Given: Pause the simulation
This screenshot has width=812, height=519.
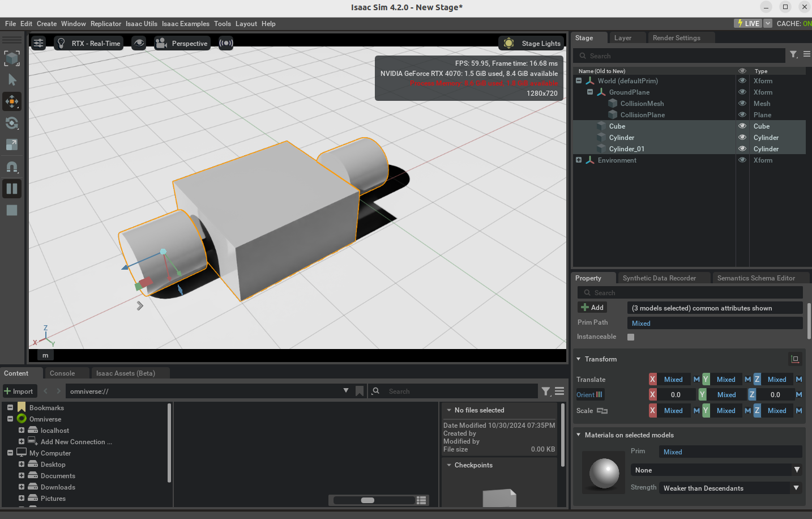Looking at the screenshot, I should pos(12,189).
